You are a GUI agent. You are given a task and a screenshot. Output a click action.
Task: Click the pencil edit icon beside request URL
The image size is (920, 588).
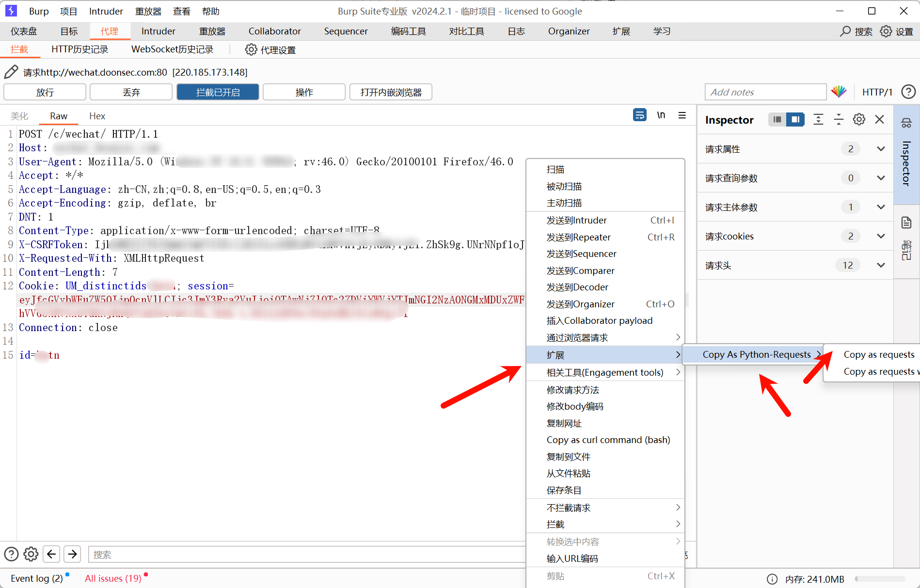click(x=11, y=72)
